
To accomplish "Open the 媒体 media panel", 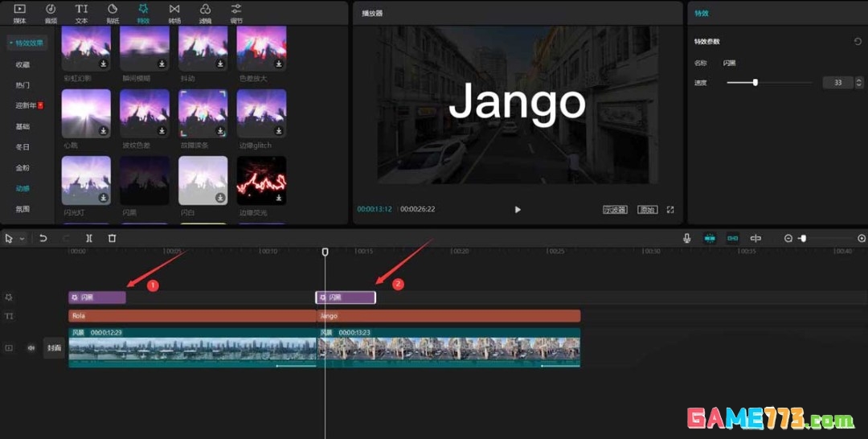I will (19, 13).
